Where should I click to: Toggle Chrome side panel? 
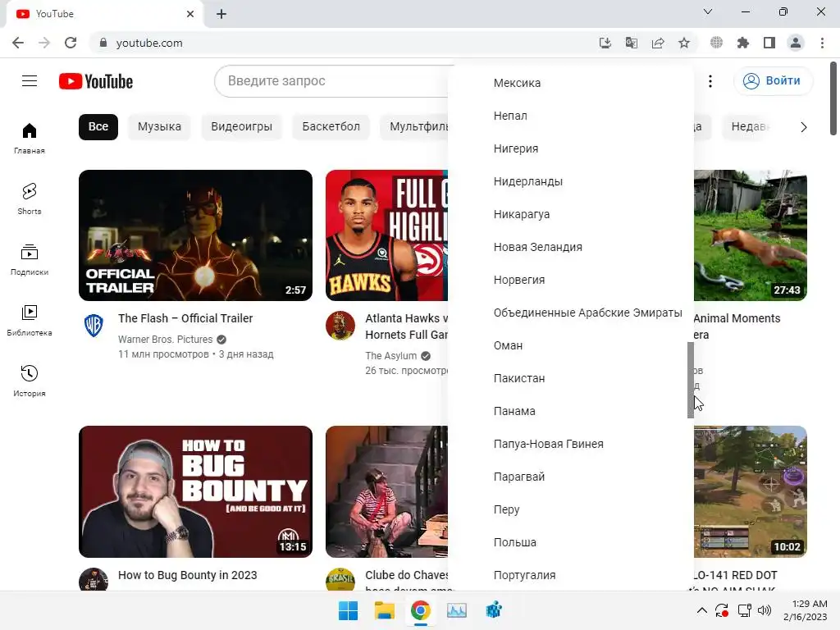point(769,43)
